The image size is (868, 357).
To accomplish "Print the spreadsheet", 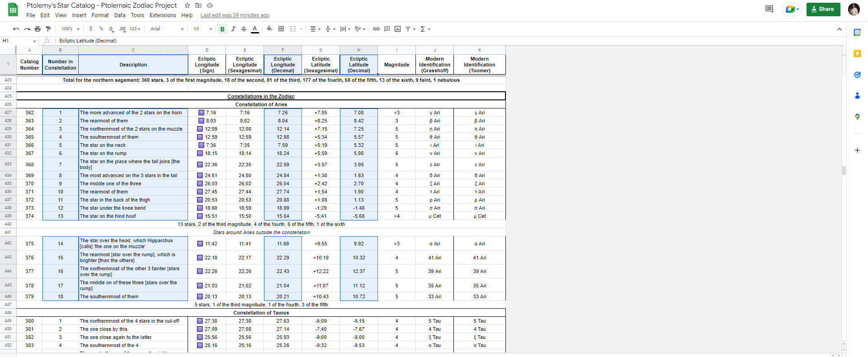I will point(38,29).
